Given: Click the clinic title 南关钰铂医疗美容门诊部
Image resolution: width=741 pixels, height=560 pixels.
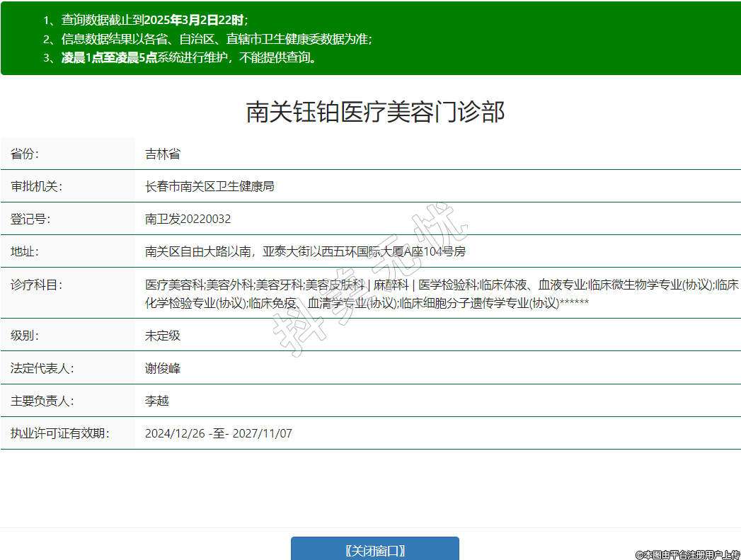Looking at the screenshot, I should 375,112.
